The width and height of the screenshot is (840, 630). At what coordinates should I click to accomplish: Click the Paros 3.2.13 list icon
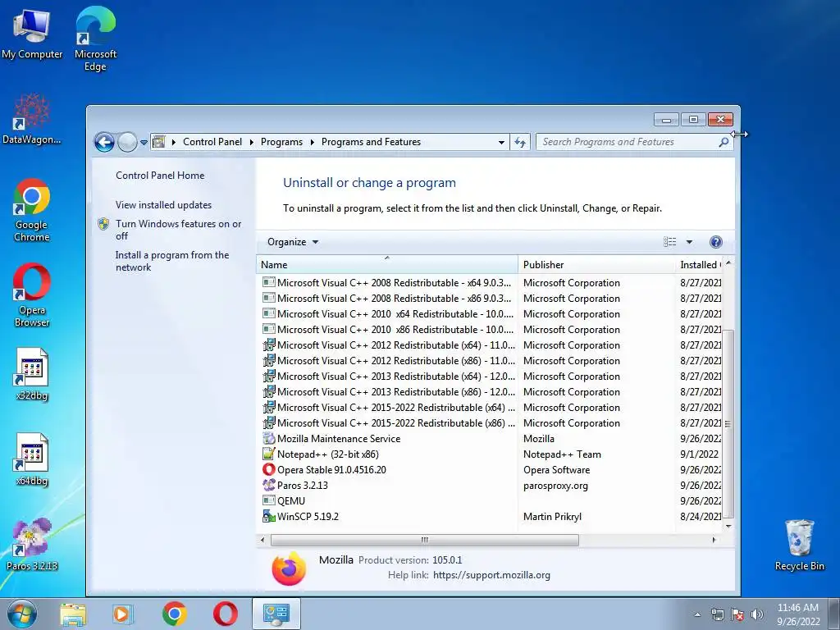click(269, 485)
